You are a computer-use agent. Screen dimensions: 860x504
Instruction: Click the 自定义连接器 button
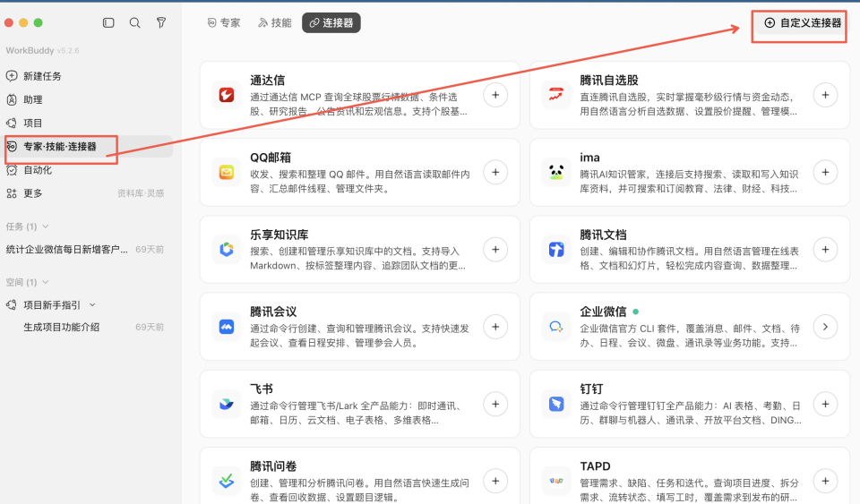[803, 22]
